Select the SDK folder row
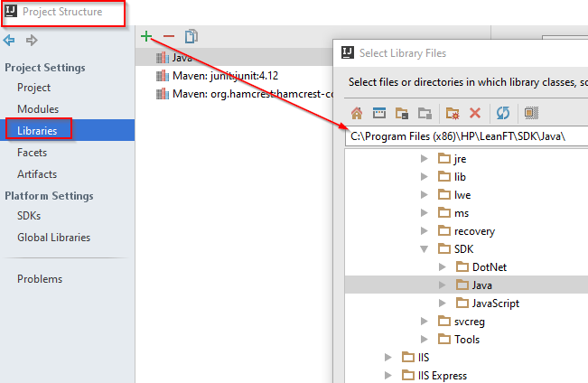588x383 pixels. coord(466,249)
